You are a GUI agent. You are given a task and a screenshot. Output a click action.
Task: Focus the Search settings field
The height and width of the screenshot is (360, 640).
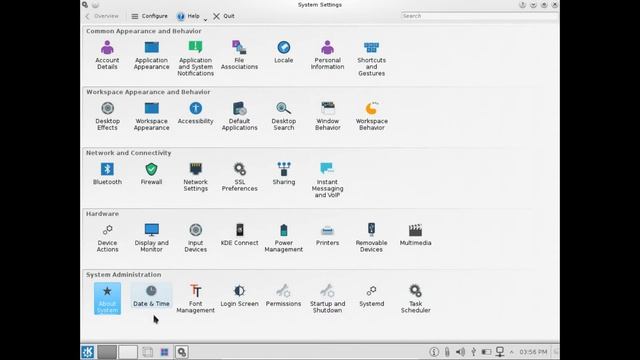[479, 16]
